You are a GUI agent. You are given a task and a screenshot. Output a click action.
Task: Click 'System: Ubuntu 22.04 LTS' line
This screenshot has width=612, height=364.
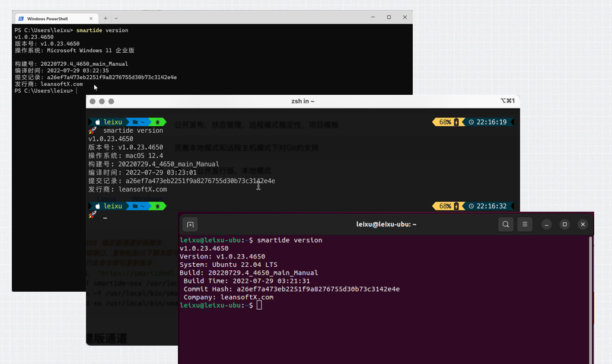[x=228, y=264]
